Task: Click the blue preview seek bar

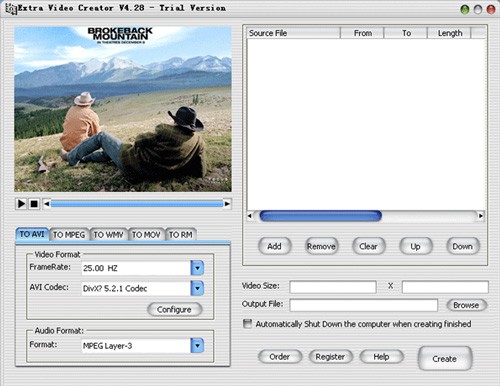Action: 137,204
